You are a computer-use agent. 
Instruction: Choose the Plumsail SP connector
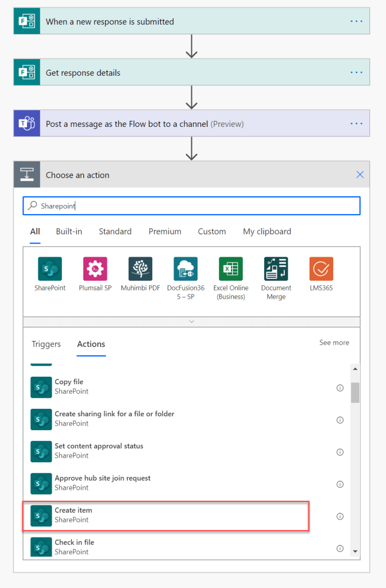tap(95, 269)
